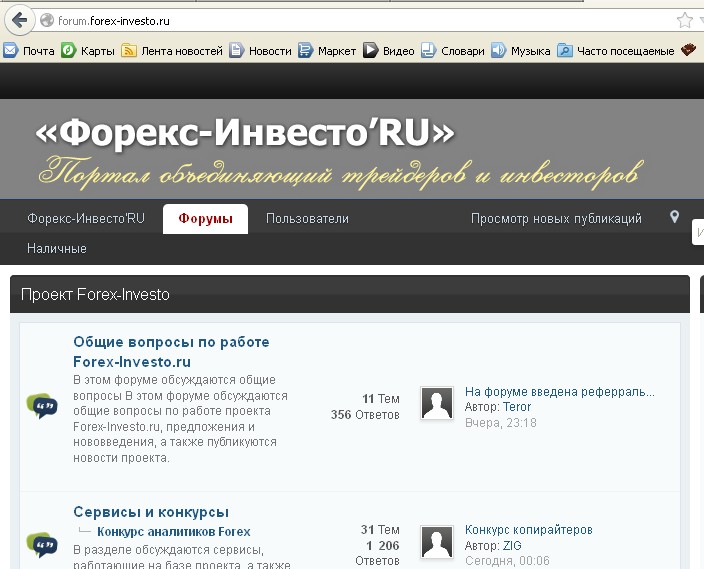Open the Пользователи tab
Image resolution: width=704 pixels, height=569 pixels.
307,219
